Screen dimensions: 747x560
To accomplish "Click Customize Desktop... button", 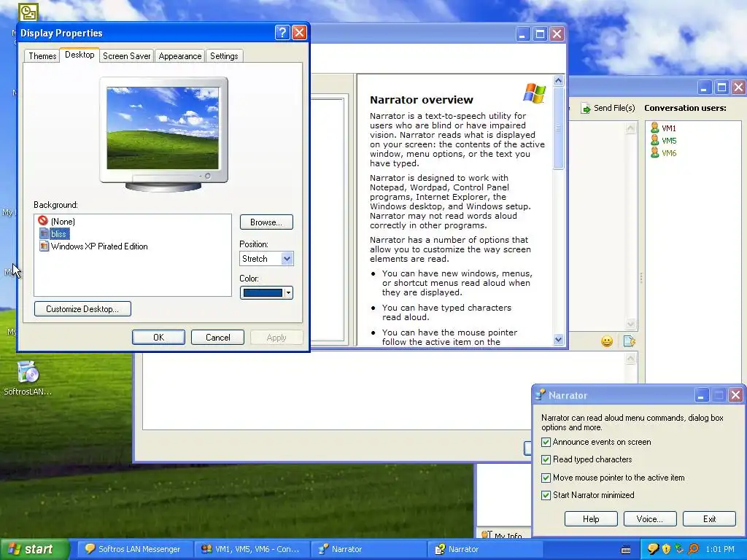I will pyautogui.click(x=82, y=308).
